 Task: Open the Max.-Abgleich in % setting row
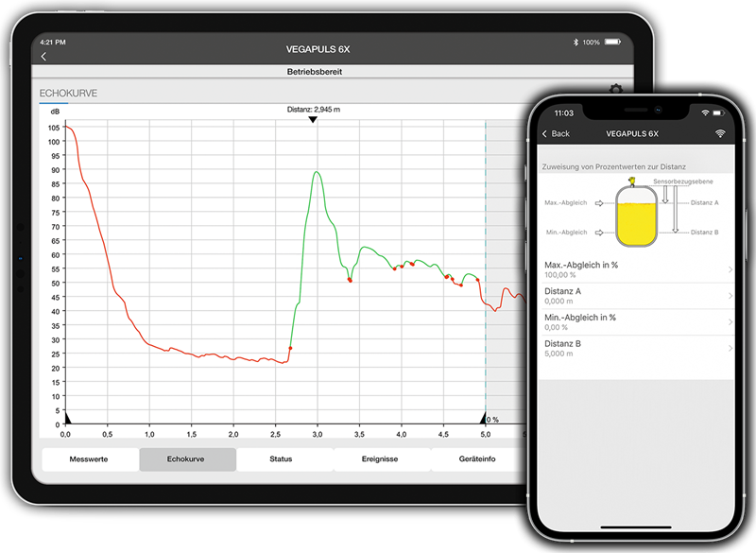(635, 269)
